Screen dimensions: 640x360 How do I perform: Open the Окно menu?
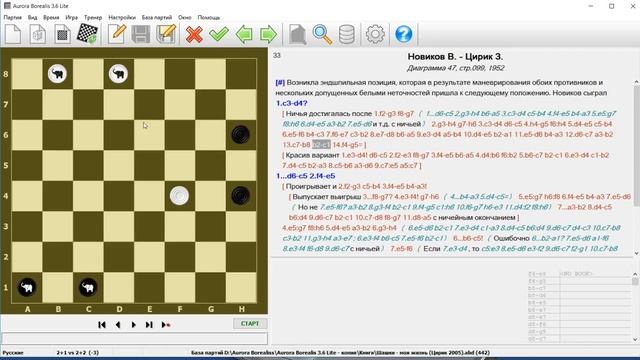(184, 18)
